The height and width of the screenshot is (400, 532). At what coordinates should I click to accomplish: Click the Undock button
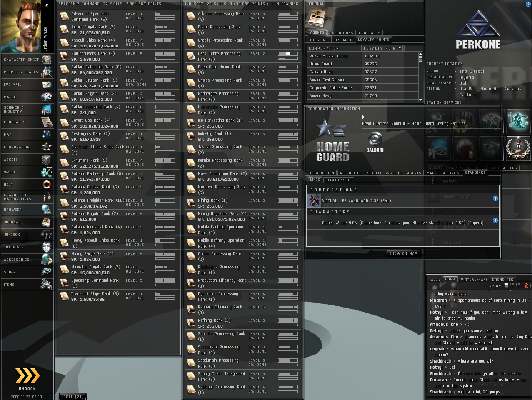[x=27, y=378]
